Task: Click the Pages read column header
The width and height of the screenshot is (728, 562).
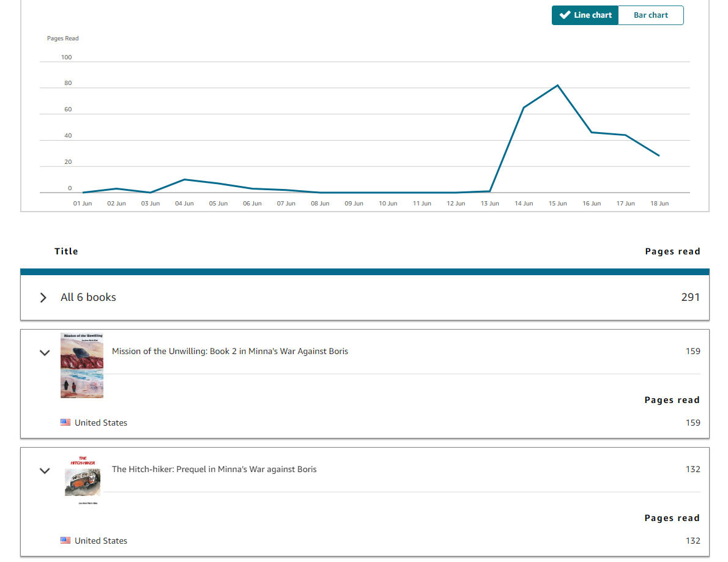Action: pos(672,251)
